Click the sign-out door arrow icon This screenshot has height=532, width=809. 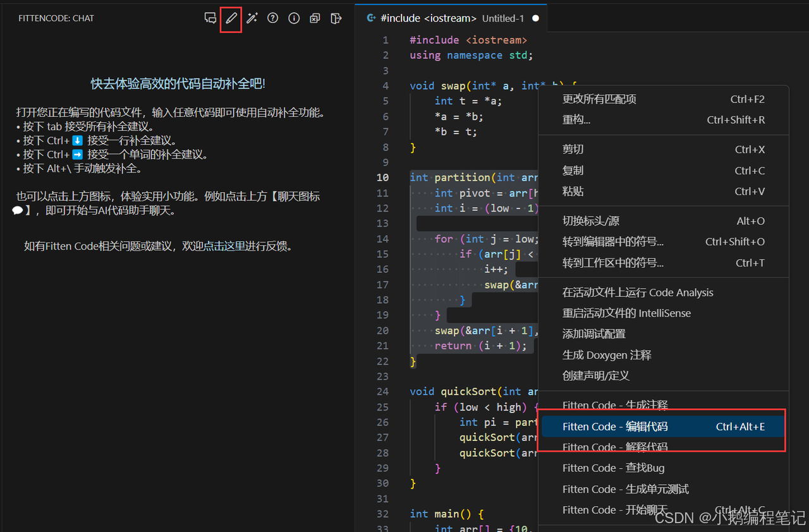tap(336, 18)
